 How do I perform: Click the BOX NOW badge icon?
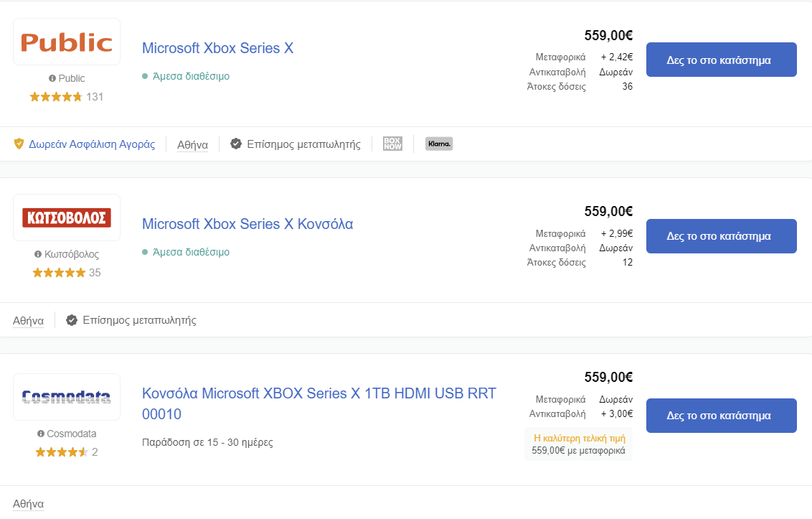click(x=392, y=144)
